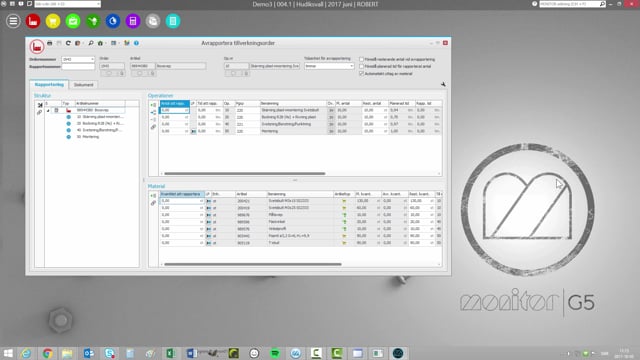Click the Struktur panel scissors icon
Image resolution: width=640 pixels, height=360 pixels.
pyautogui.click(x=40, y=105)
